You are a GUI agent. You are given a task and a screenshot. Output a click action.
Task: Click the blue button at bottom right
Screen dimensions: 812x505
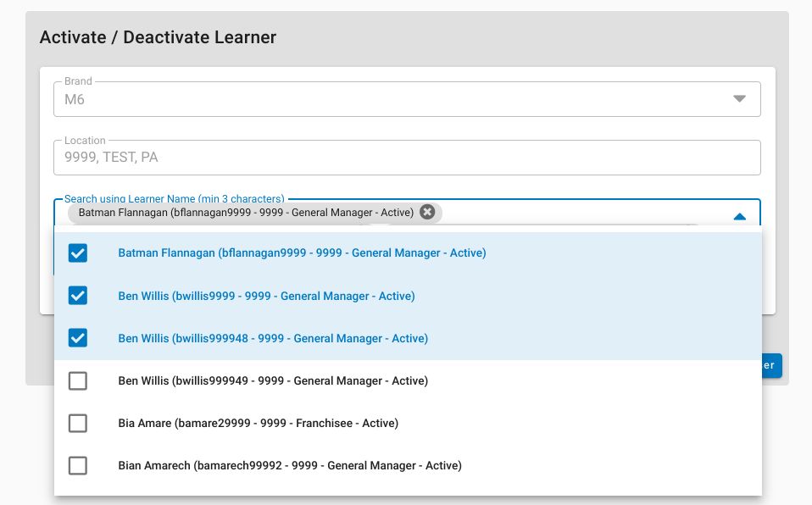(765, 365)
